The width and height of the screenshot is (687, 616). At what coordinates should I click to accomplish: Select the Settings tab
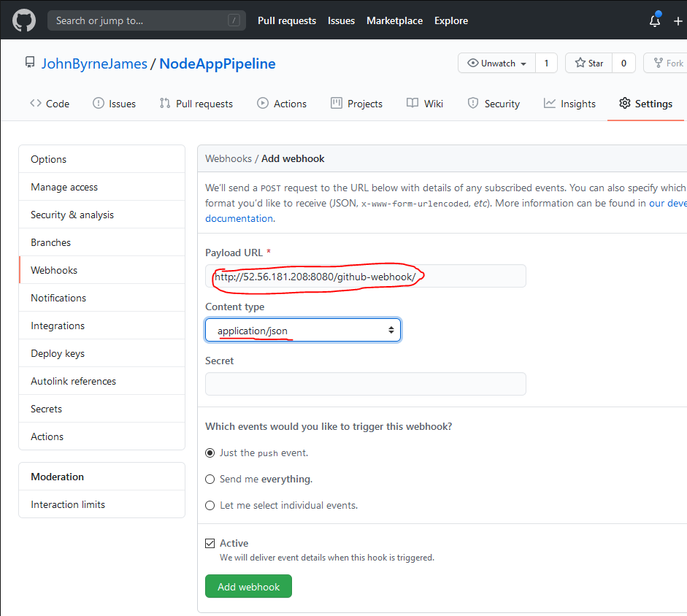click(x=646, y=104)
